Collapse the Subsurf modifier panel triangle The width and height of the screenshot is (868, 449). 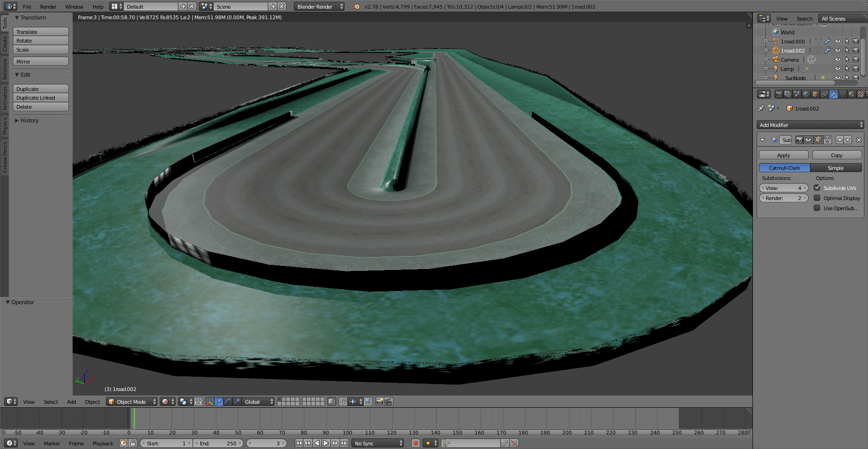point(762,140)
